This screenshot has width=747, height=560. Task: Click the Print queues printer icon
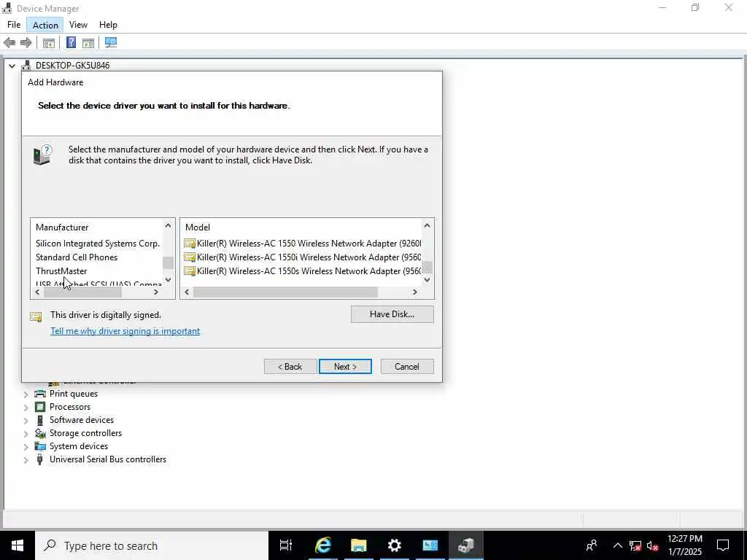(40, 394)
